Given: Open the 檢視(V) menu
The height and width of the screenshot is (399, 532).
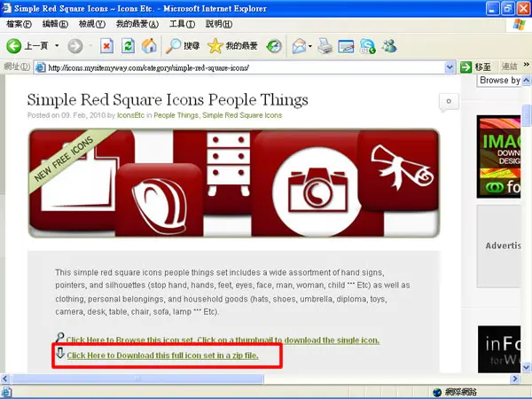Looking at the screenshot, I should click(92, 24).
